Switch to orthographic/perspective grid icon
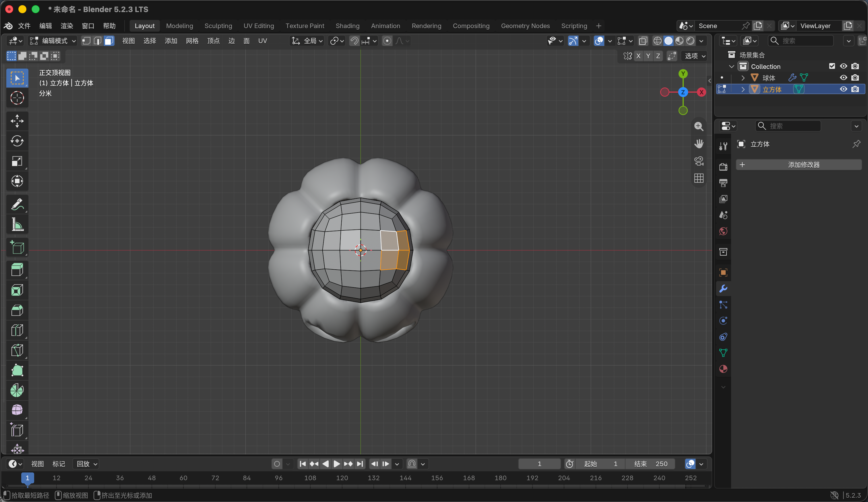The width and height of the screenshot is (868, 502). pyautogui.click(x=699, y=178)
